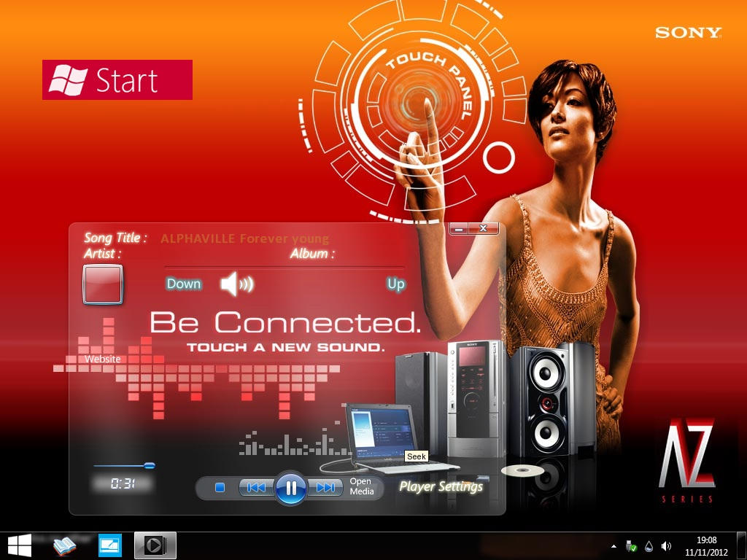The height and width of the screenshot is (560, 747).
Task: Expand hidden icons in the system tray
Action: tap(614, 545)
